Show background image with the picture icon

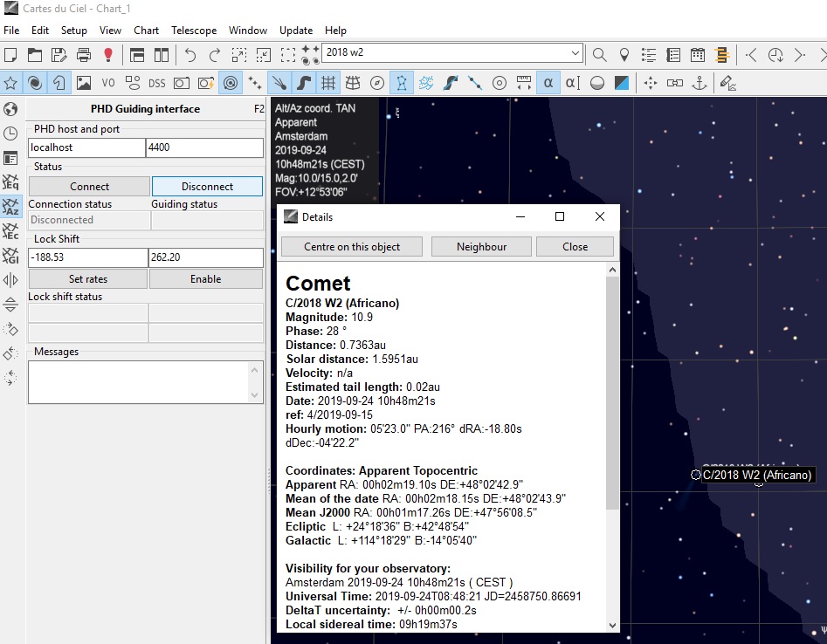point(83,83)
